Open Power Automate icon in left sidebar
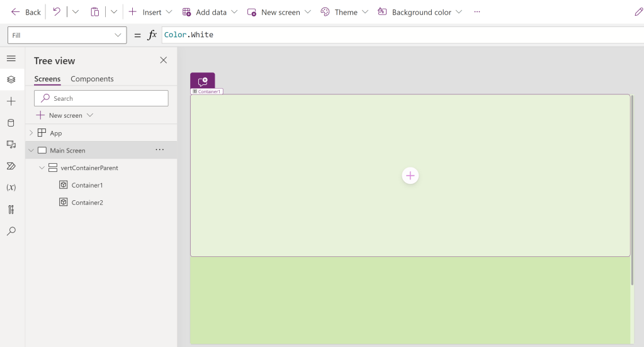This screenshot has width=644, height=347. coord(11,166)
